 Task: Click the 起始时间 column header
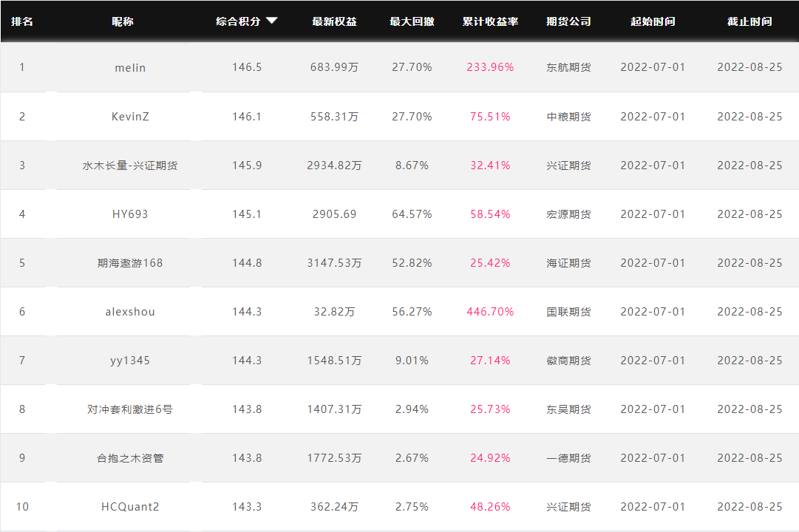(653, 21)
